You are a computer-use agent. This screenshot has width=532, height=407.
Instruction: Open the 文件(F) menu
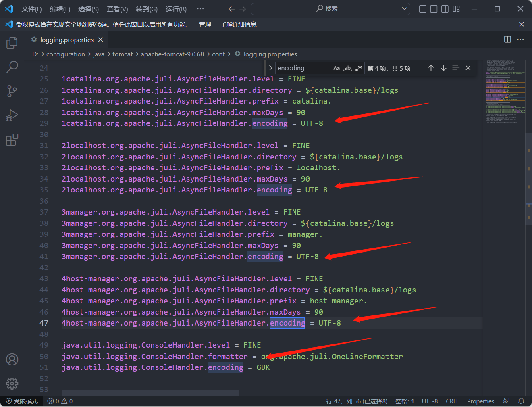pyautogui.click(x=31, y=9)
